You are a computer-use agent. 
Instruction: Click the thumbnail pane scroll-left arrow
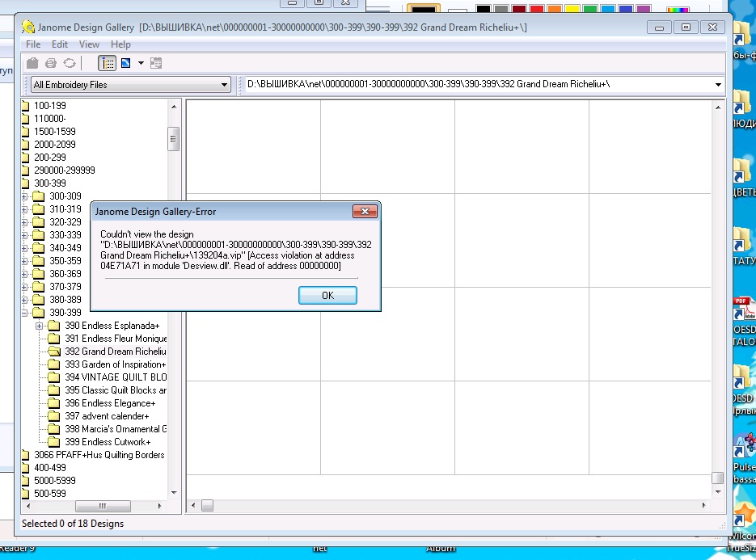coord(193,506)
